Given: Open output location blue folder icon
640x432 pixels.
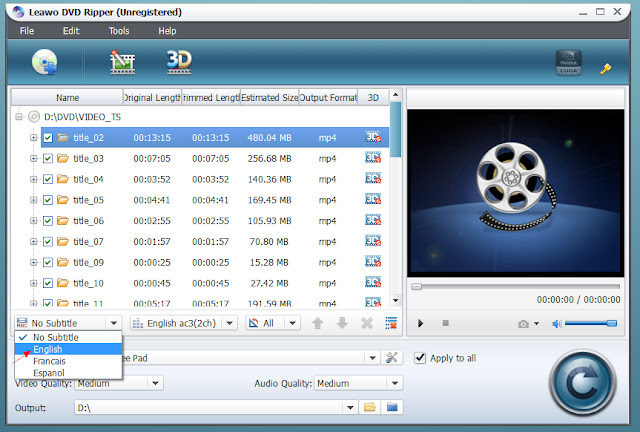Looking at the screenshot, I should pyautogui.click(x=392, y=407).
